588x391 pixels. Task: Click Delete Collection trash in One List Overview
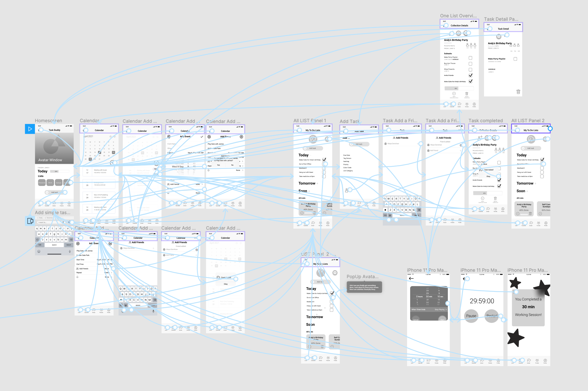pos(467,93)
